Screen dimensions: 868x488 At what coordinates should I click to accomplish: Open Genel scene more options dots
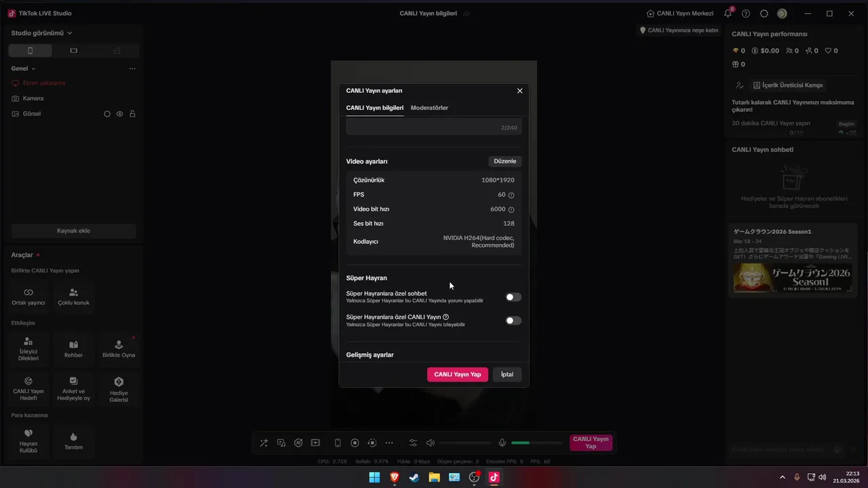coord(132,68)
